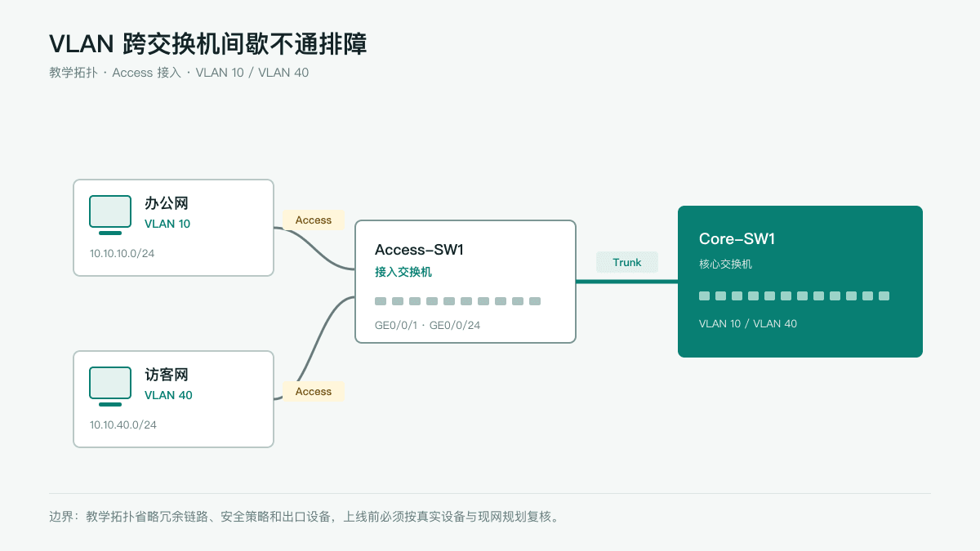
Task: Click the subnet text 10.10.40.0/24
Action: coord(123,425)
